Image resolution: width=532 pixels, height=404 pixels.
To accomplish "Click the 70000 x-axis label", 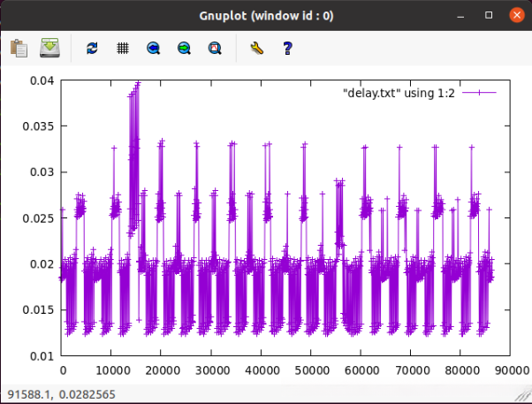I will click(413, 370).
